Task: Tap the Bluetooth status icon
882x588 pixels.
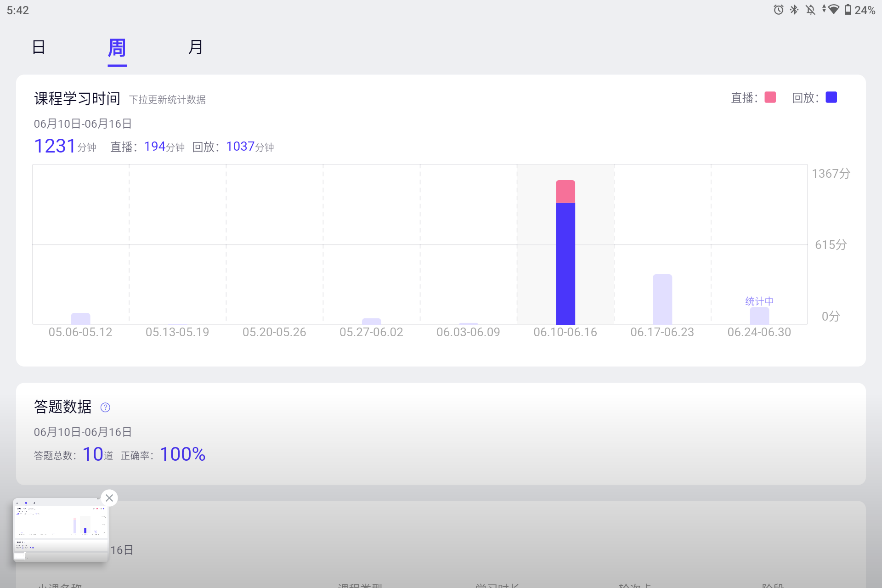Action: point(794,10)
